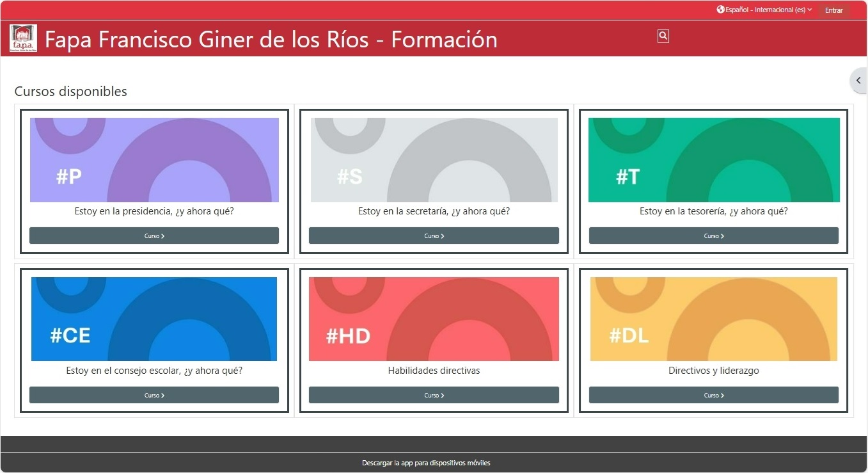The image size is (868, 473).
Task: Click the globe icon beside language selector
Action: (721, 10)
